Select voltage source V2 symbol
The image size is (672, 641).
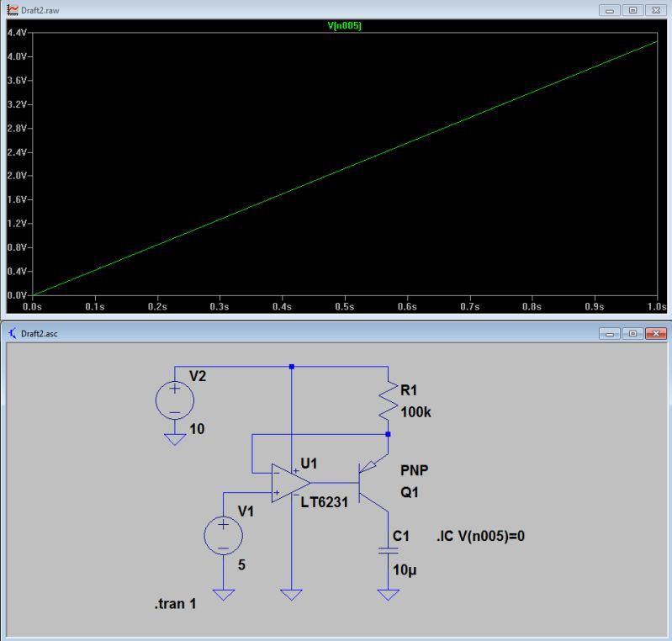click(175, 400)
